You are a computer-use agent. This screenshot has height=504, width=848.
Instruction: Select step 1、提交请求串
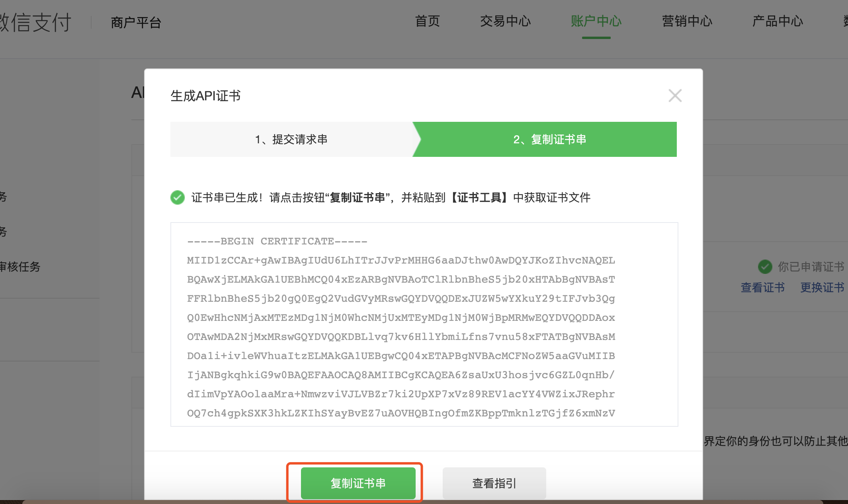click(291, 139)
